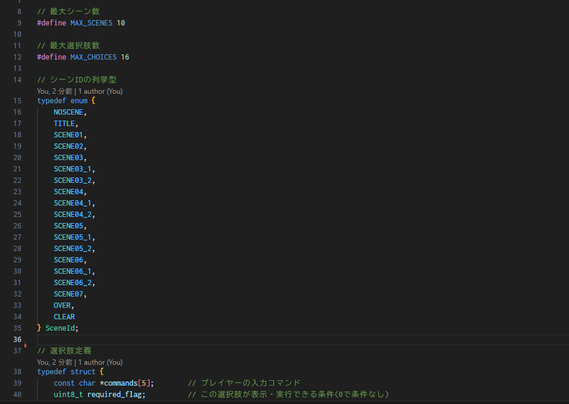Select line via gutter number 35
This screenshot has width=569, height=404.
point(17,328)
